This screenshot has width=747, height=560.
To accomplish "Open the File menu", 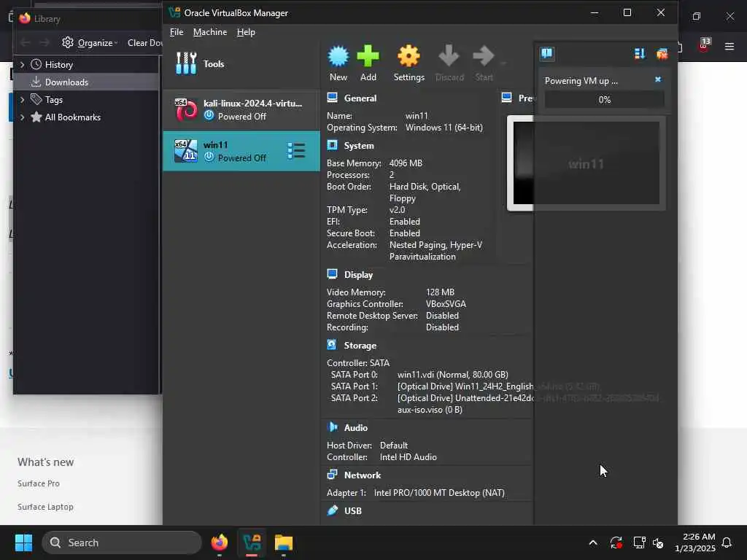I will tap(177, 32).
